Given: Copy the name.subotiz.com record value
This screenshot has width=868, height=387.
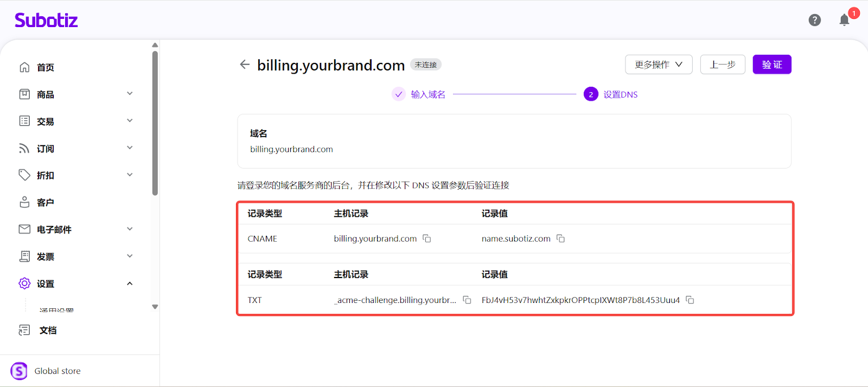Looking at the screenshot, I should (x=561, y=238).
